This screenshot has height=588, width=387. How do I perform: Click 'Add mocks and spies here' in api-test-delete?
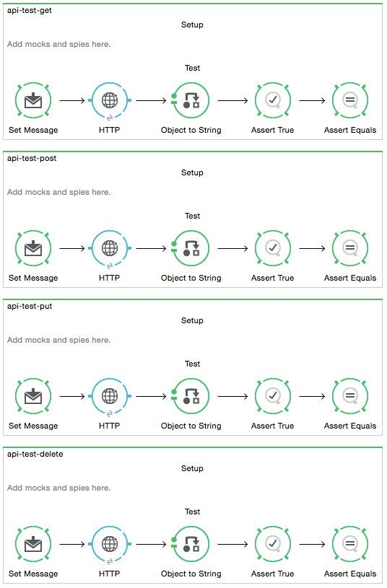pos(59,488)
